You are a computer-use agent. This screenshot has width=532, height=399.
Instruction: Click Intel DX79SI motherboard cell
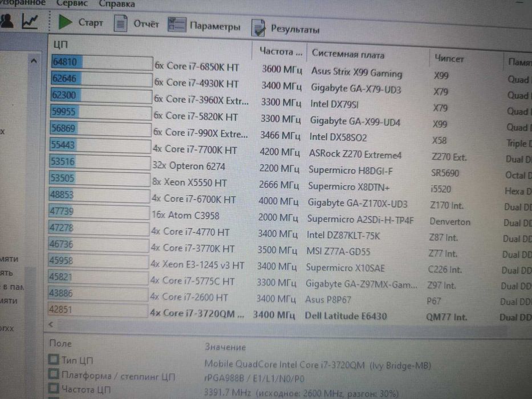(334, 104)
